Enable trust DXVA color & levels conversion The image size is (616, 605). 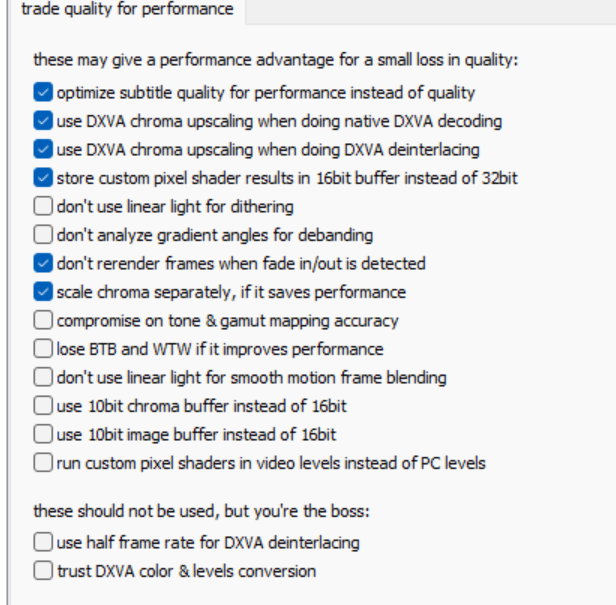click(43, 572)
